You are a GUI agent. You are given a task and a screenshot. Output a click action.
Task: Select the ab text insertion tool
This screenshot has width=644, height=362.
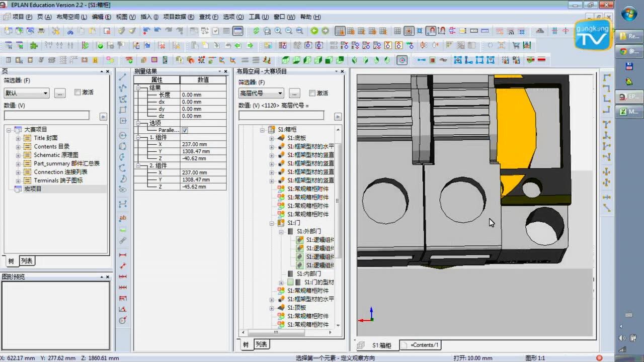pos(123,218)
